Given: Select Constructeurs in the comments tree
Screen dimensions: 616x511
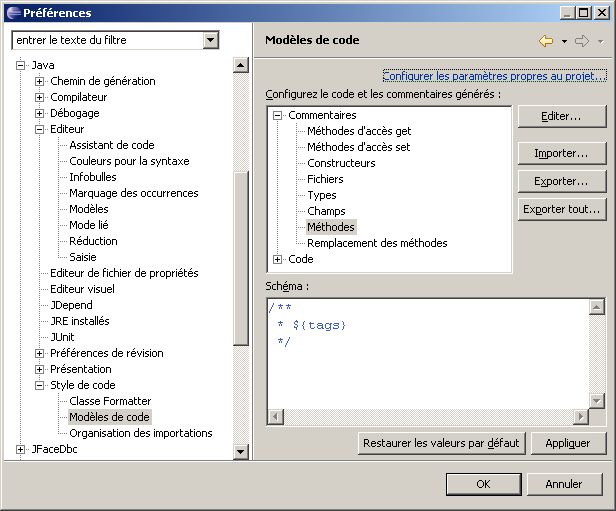Looking at the screenshot, I should [x=341, y=163].
